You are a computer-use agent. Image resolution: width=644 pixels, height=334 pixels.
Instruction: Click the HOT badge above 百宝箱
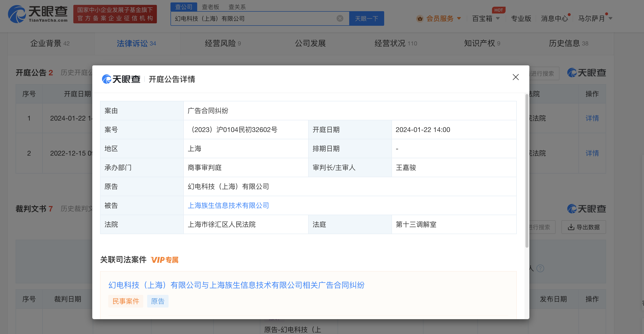point(498,10)
